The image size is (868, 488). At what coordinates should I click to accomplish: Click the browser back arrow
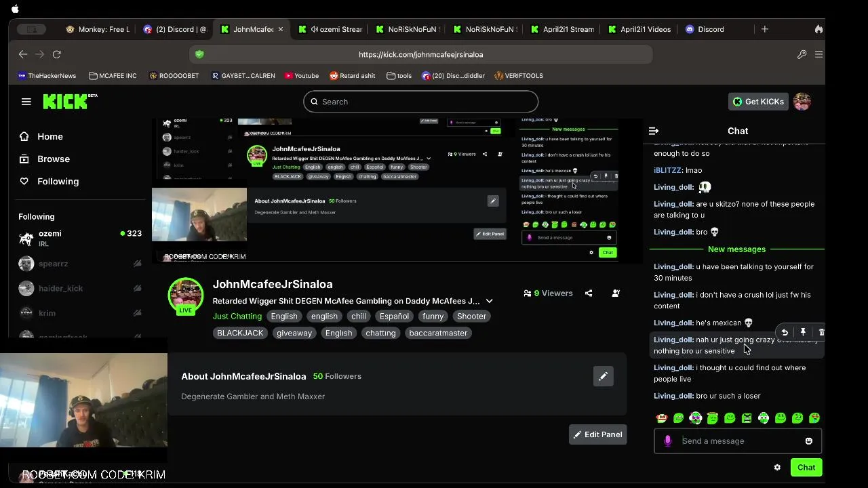pos(23,54)
